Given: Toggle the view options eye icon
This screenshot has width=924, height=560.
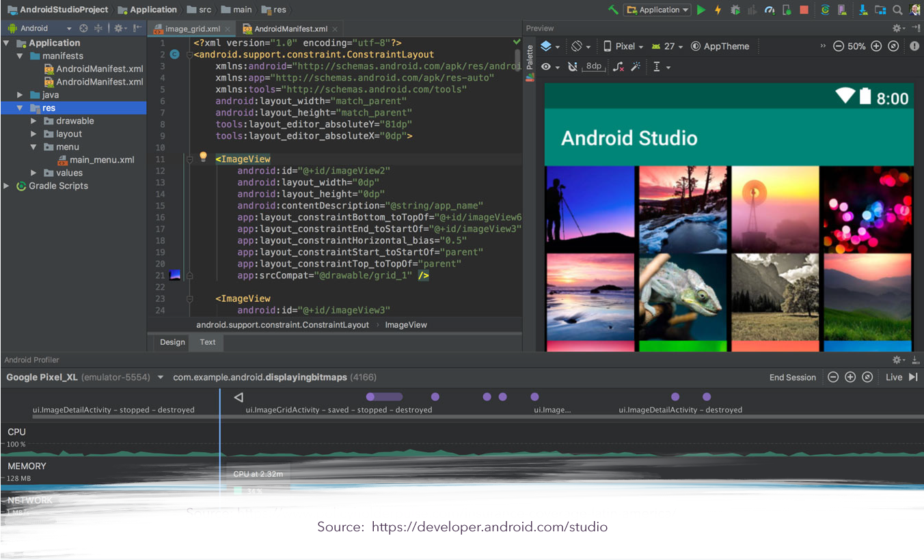Looking at the screenshot, I should click(549, 67).
